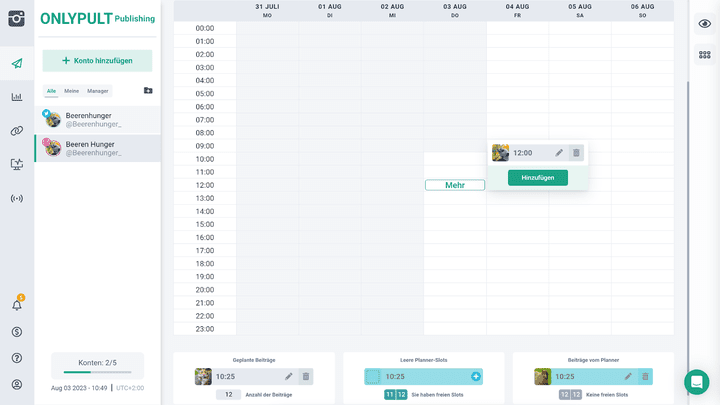Click the 12 Anzahl der Beiträge counter
Viewport: 720px width, 405px height.
click(228, 395)
